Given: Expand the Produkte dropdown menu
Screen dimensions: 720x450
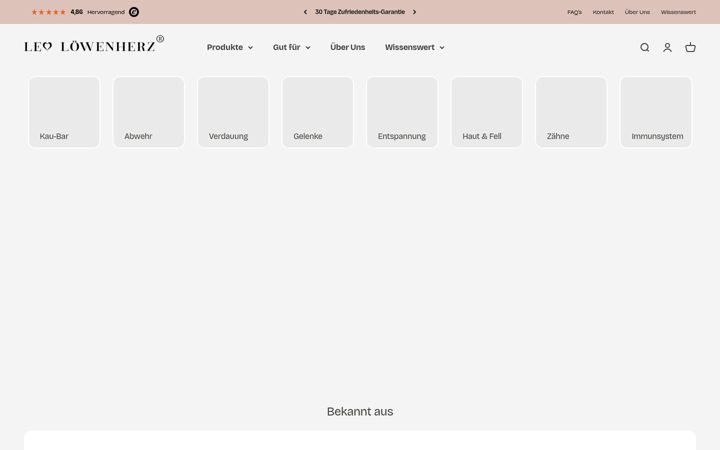Looking at the screenshot, I should [230, 47].
